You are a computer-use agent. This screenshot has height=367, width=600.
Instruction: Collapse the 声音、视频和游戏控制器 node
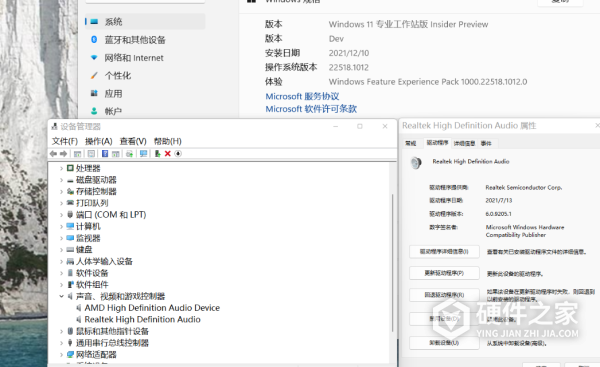[61, 296]
